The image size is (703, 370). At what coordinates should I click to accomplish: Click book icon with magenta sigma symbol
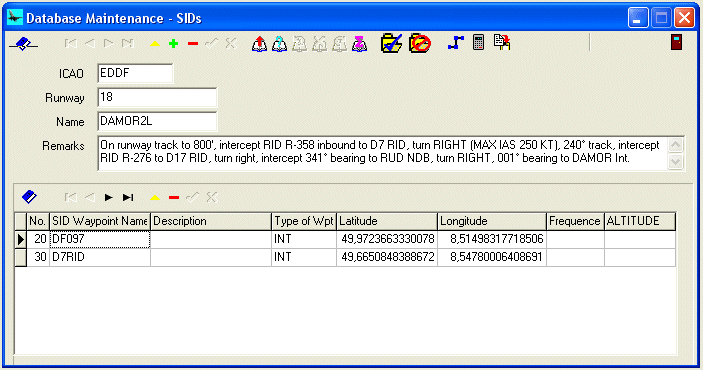tap(360, 44)
